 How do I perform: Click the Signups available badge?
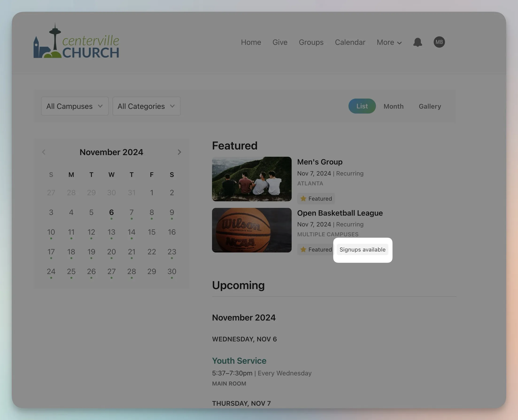tap(362, 249)
